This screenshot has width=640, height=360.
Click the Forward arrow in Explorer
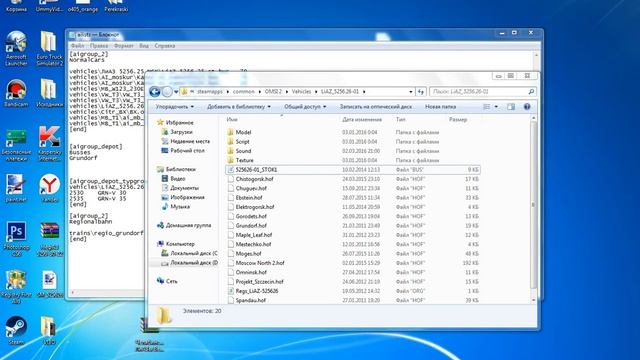coord(167,91)
